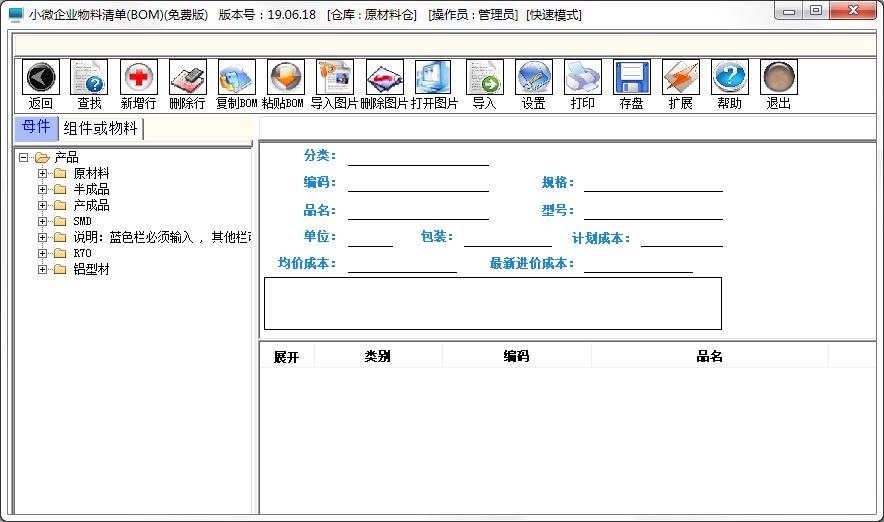Viewport: 884px width, 522px height.
Task: Click the 编码 input field
Action: (x=418, y=183)
